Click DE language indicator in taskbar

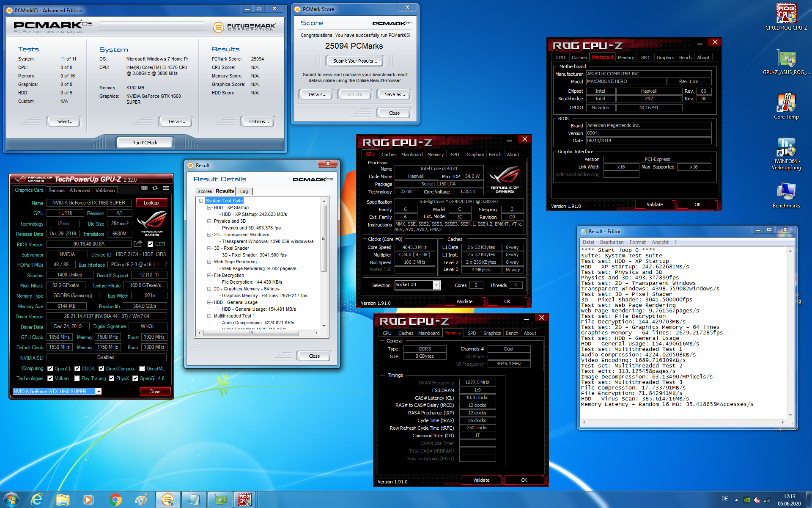pos(724,499)
